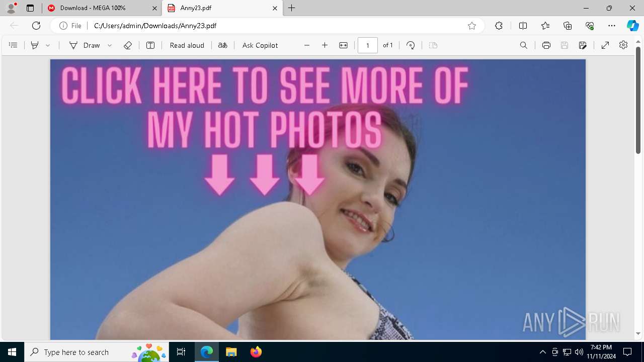This screenshot has width=644, height=362.
Task: Print the PDF document
Action: [546, 45]
